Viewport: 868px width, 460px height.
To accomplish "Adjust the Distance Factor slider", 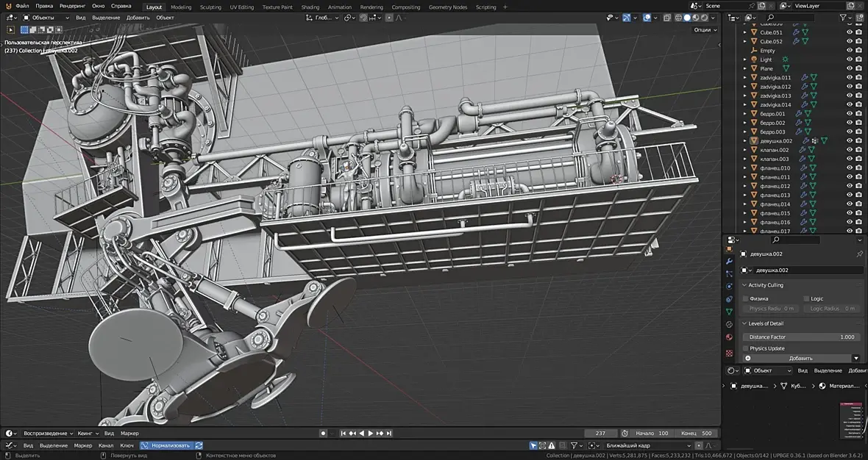I will [x=801, y=337].
